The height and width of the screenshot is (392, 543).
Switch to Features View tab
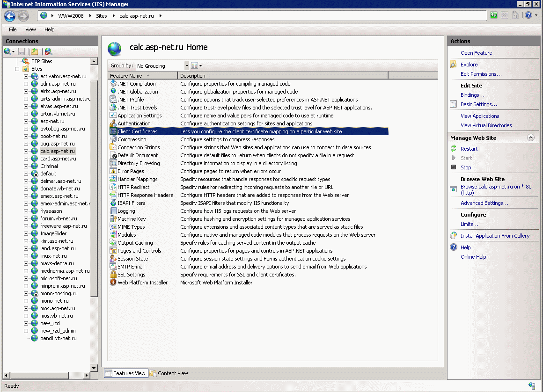point(126,373)
